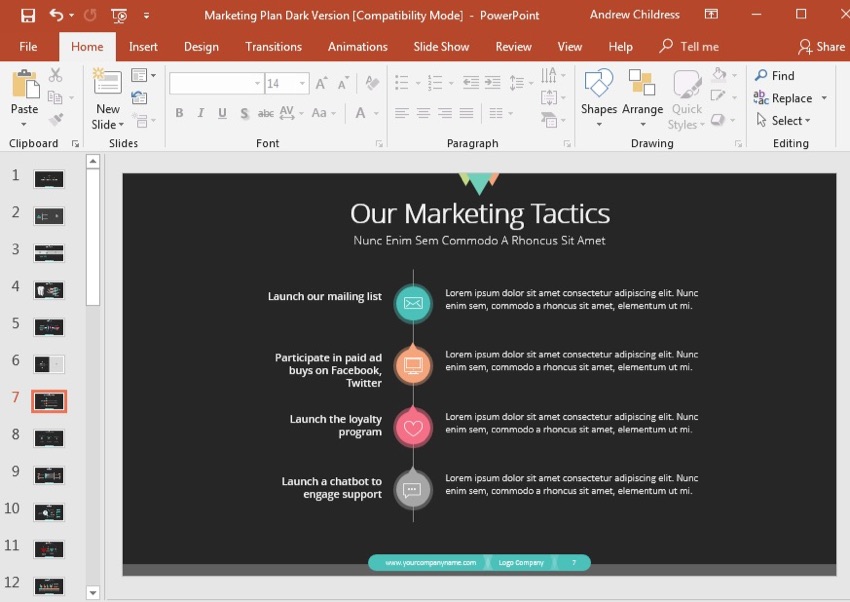Image resolution: width=850 pixels, height=602 pixels.
Task: Open Find in the Editing group
Action: point(775,75)
